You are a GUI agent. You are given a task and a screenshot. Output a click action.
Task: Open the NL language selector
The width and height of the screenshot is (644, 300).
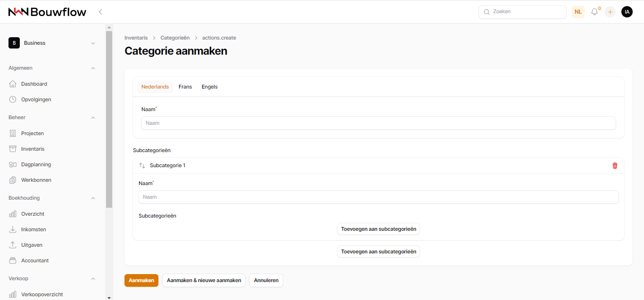[578, 12]
